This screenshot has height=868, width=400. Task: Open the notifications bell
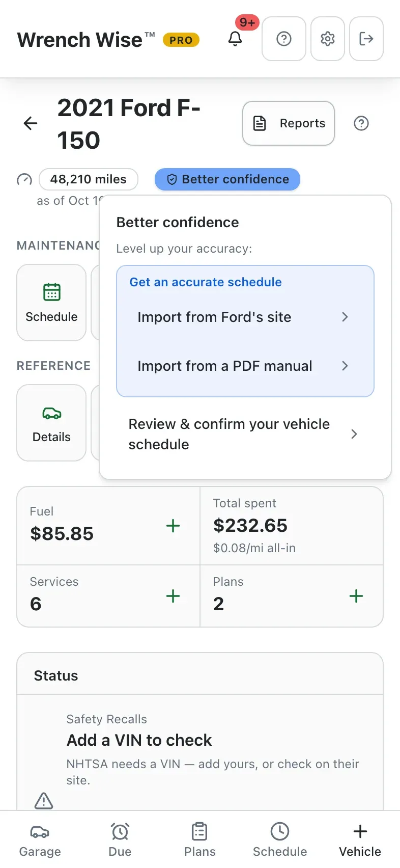(x=235, y=39)
